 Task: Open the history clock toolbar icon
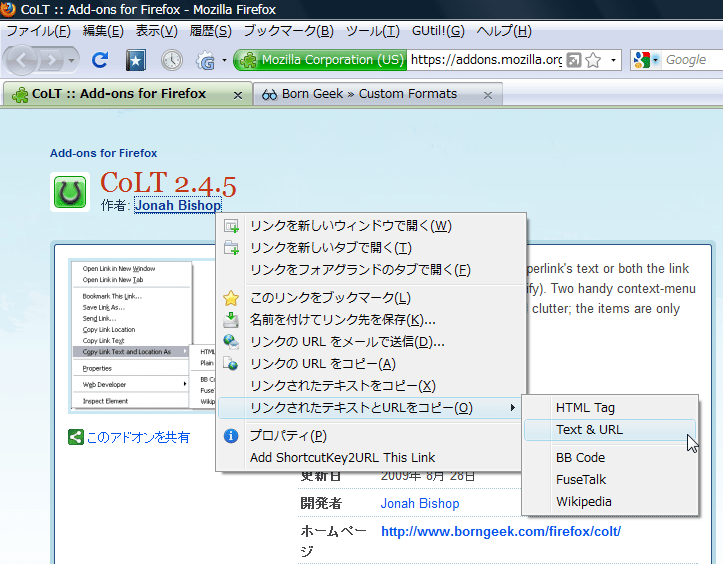coord(172,60)
